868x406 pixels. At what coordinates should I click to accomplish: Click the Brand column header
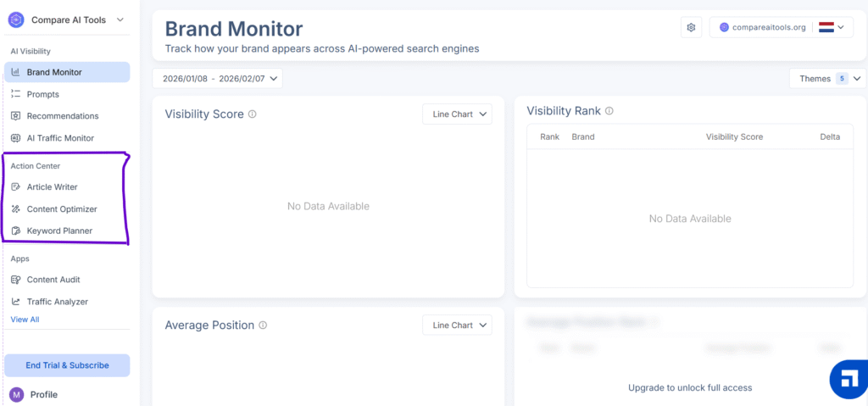click(583, 136)
